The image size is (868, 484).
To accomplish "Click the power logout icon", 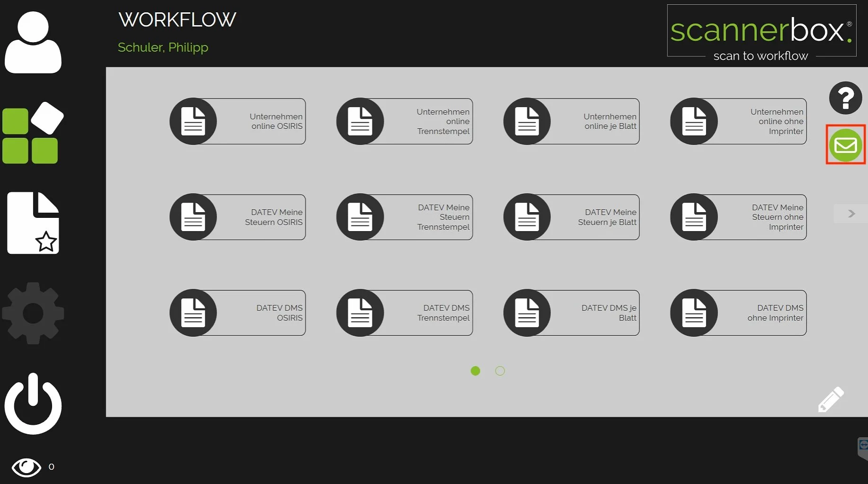I will (x=33, y=403).
